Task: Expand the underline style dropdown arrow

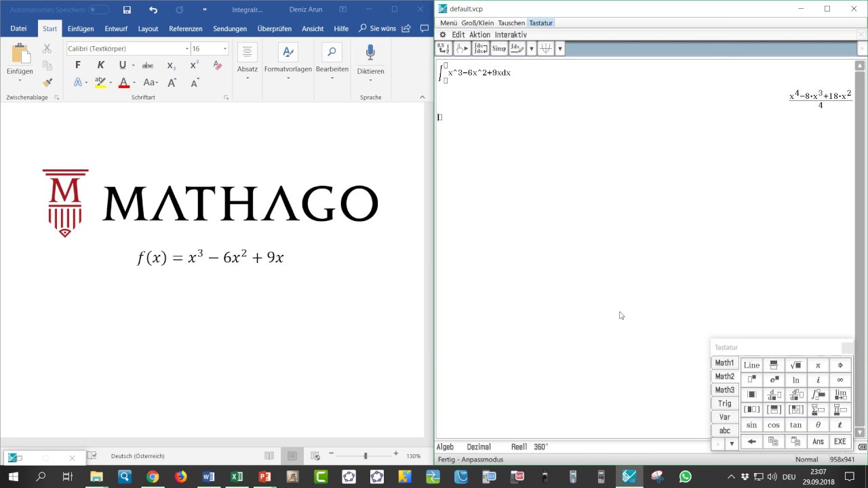Action: coord(133,65)
